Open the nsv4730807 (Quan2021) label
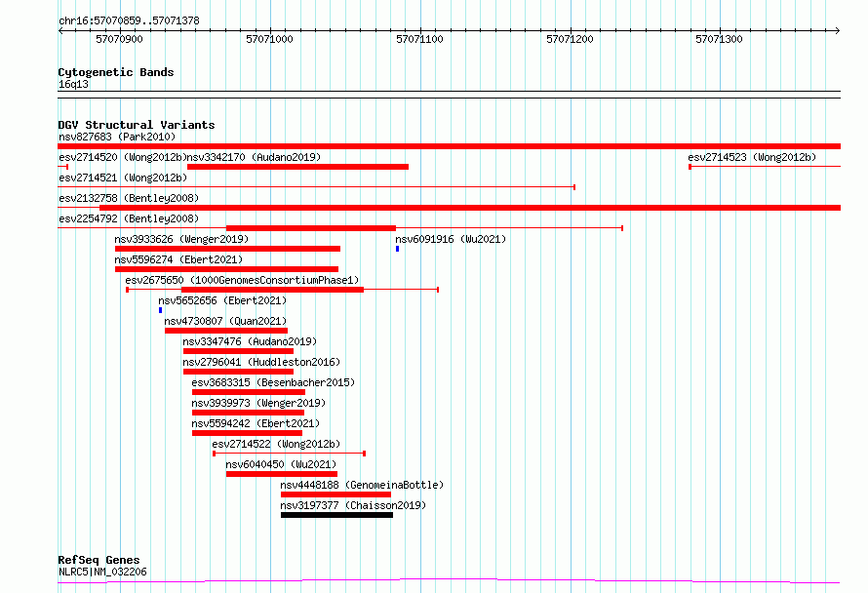Image resolution: width=868 pixels, height=593 pixels. coord(225,321)
